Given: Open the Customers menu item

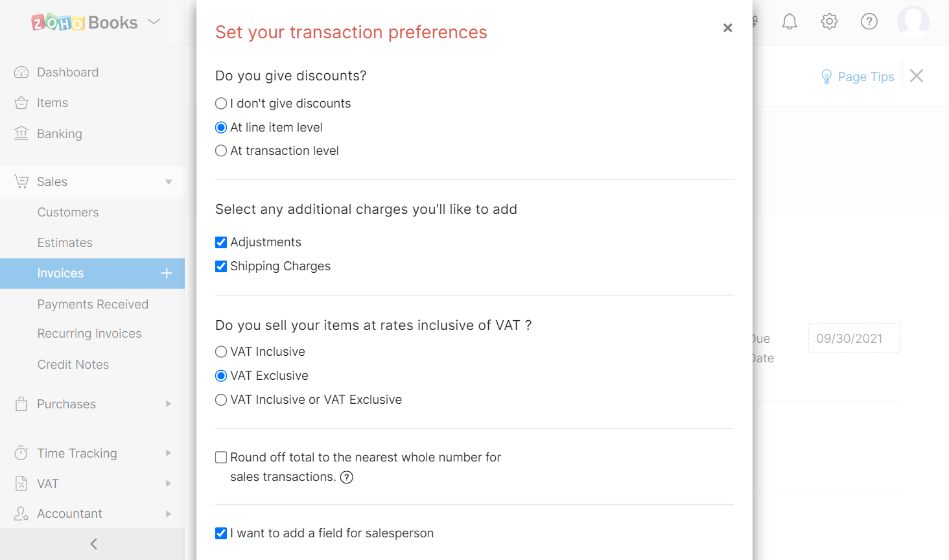Looking at the screenshot, I should coord(68,213).
